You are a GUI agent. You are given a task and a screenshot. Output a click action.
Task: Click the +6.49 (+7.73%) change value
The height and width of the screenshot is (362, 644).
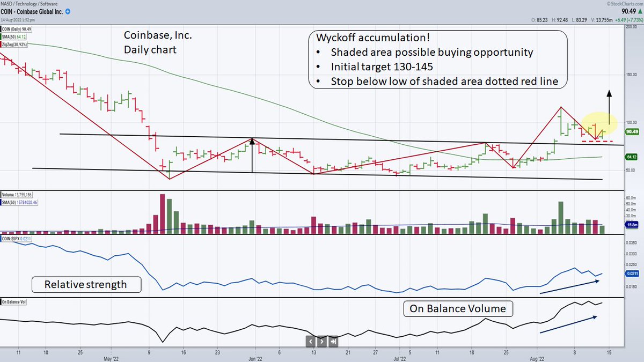pos(630,20)
